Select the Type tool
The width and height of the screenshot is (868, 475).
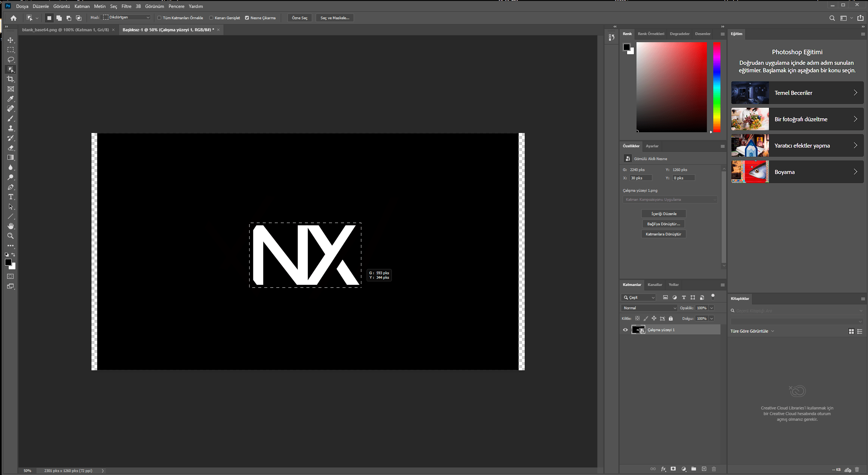point(11,197)
